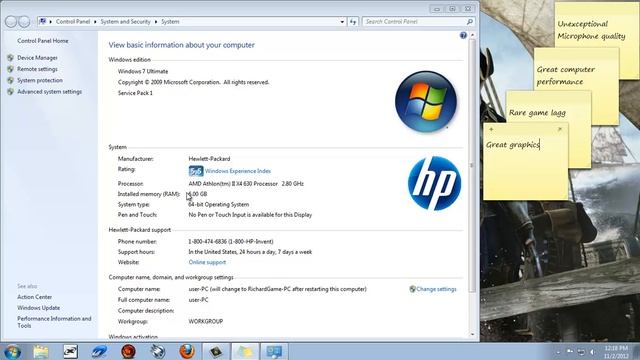Open the blue swoosh taskbar app
This screenshot has width=640, height=360.
99,351
